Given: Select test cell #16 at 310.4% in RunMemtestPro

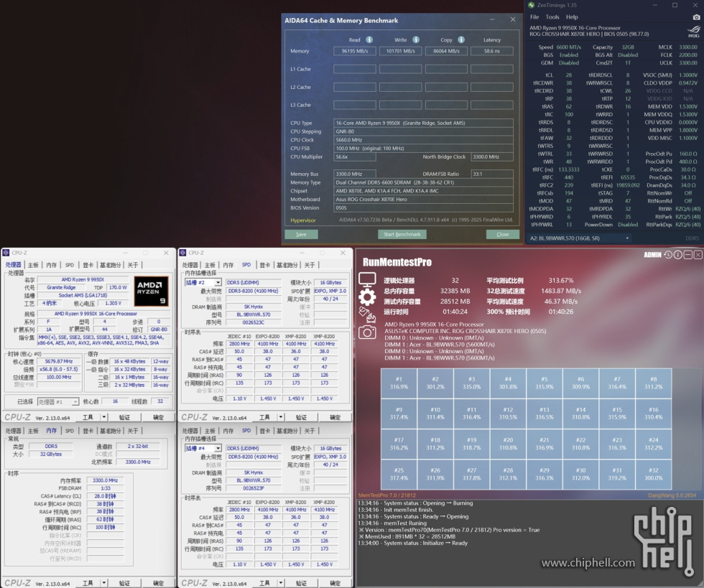Looking at the screenshot, I should pos(653,414).
